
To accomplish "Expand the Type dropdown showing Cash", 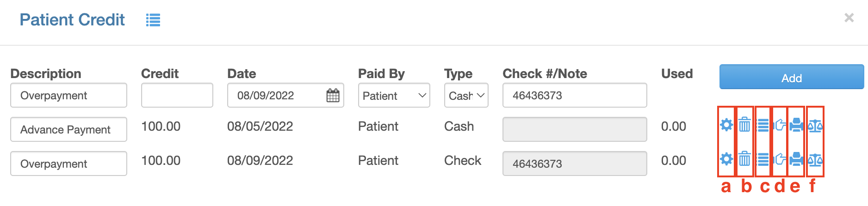I will 466,95.
